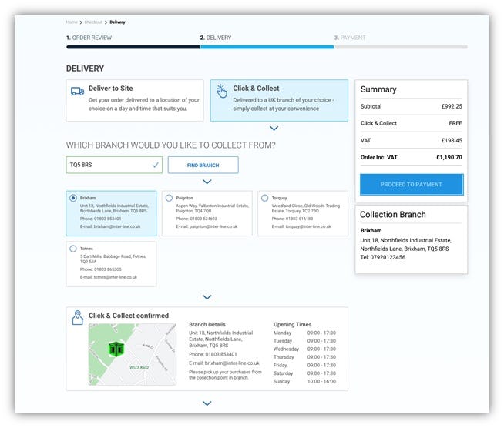Click Proceed to Payment button
This screenshot has width=504, height=428.
(x=412, y=185)
